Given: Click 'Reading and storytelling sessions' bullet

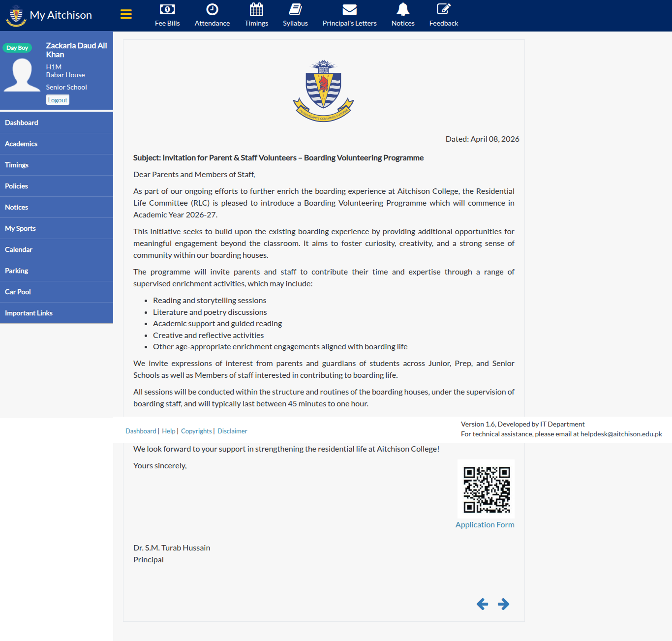Looking at the screenshot, I should click(210, 301).
